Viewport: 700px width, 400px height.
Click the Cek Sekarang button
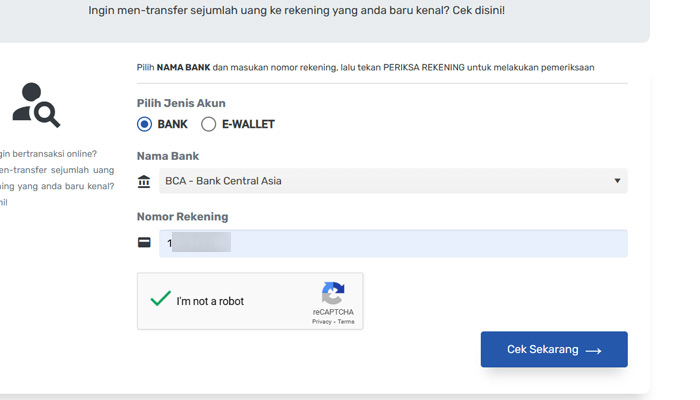coord(554,350)
